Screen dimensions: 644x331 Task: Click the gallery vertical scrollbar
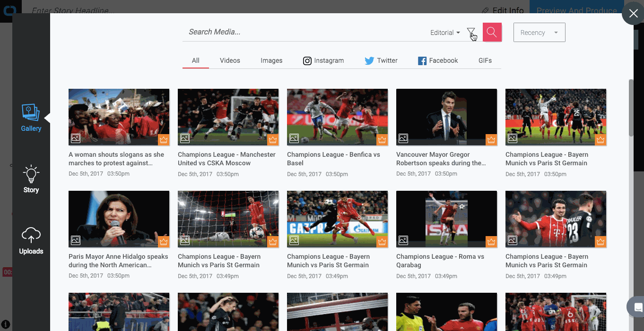coord(631,108)
